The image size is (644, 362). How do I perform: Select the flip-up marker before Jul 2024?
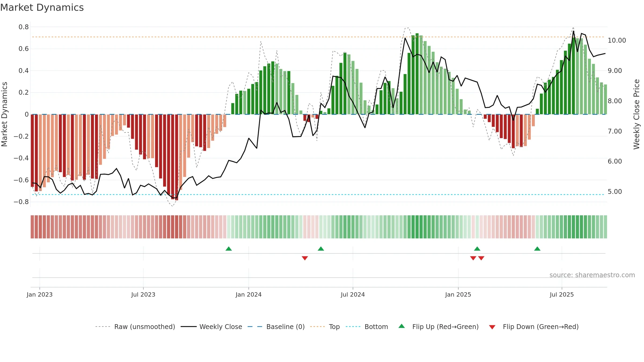tap(321, 249)
